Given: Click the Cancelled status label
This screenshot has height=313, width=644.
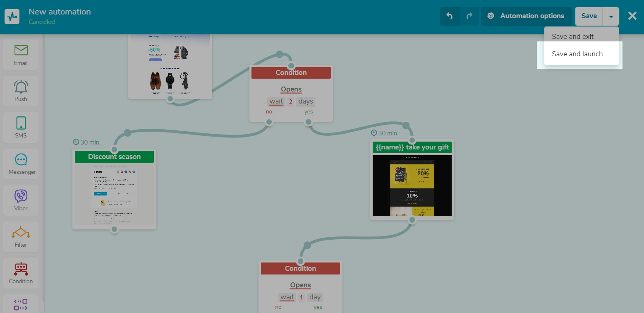Looking at the screenshot, I should [42, 22].
